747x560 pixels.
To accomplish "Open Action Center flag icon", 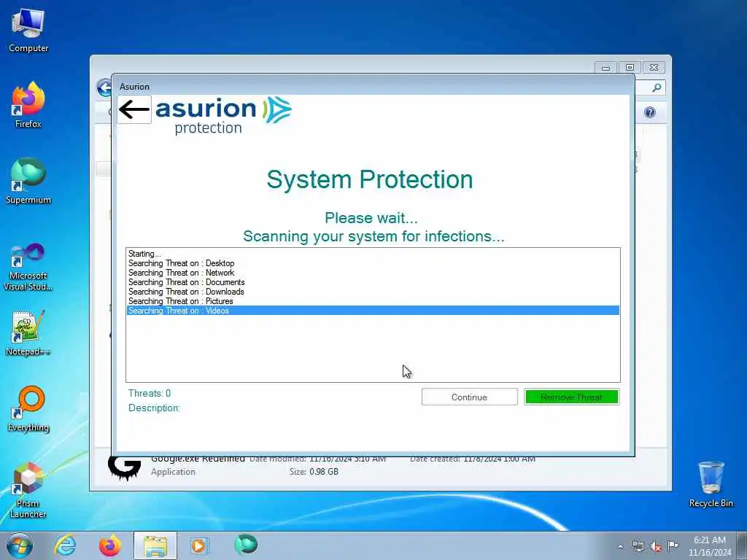I will pos(673,545).
